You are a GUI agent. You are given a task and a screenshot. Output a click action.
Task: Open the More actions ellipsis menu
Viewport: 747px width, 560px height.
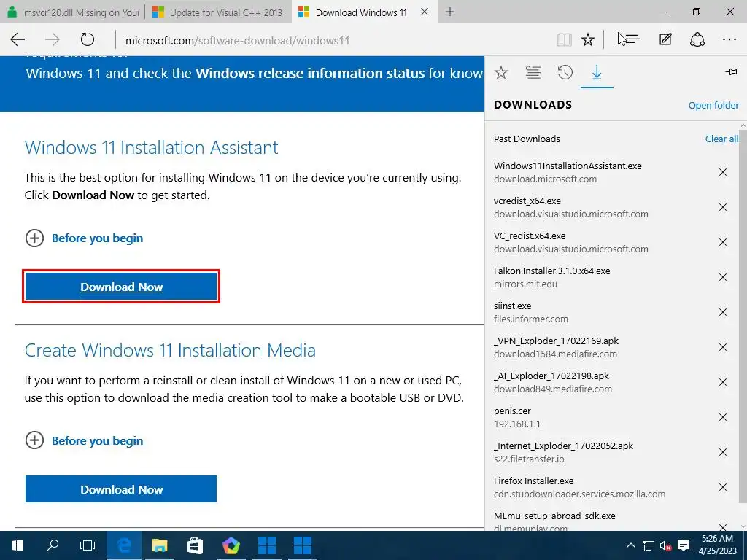point(729,39)
